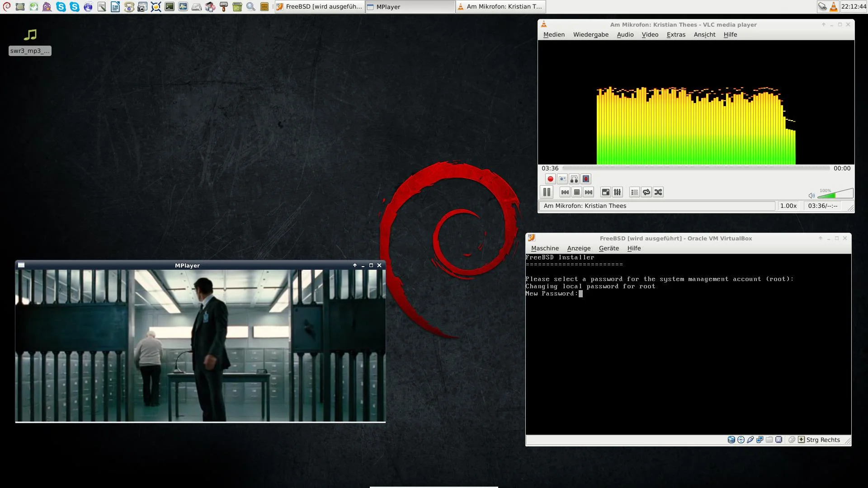Viewport: 868px width, 488px height.
Task: Launch Pidgin from the panel
Action: tap(47, 7)
